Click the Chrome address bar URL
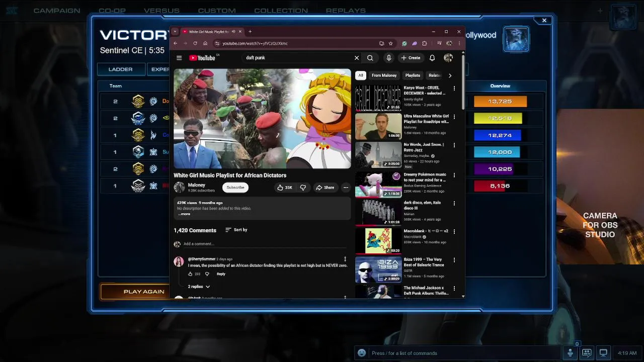This screenshot has width=644, height=362. point(255,43)
